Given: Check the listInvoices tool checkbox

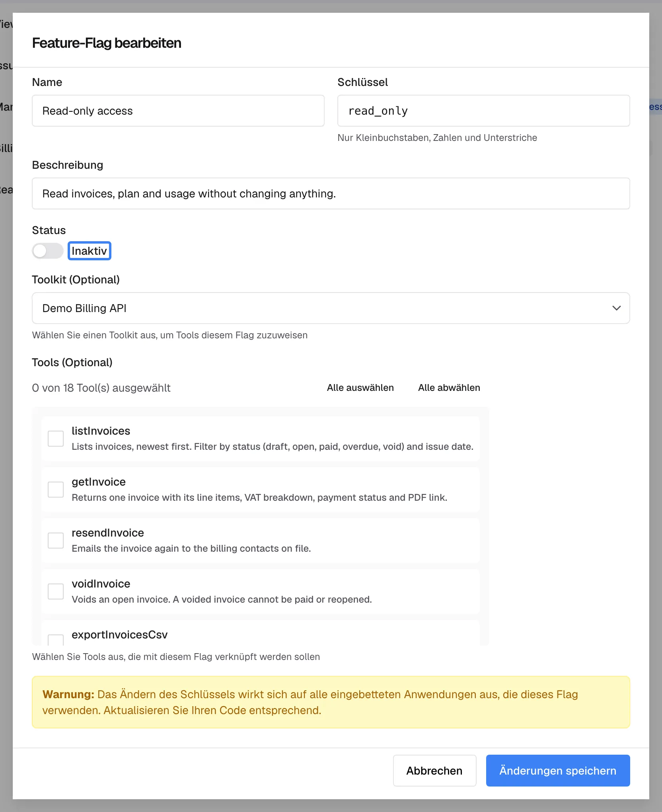Looking at the screenshot, I should pyautogui.click(x=56, y=439).
